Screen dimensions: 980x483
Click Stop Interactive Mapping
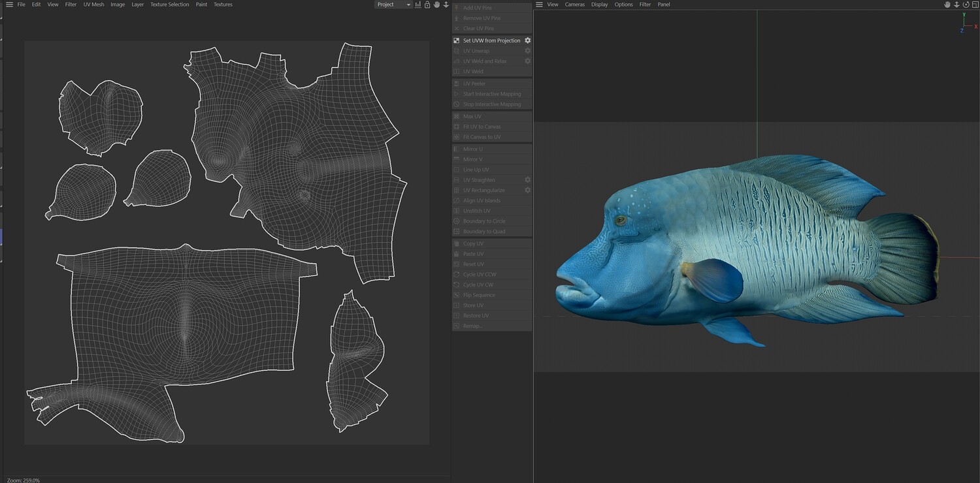tap(492, 104)
